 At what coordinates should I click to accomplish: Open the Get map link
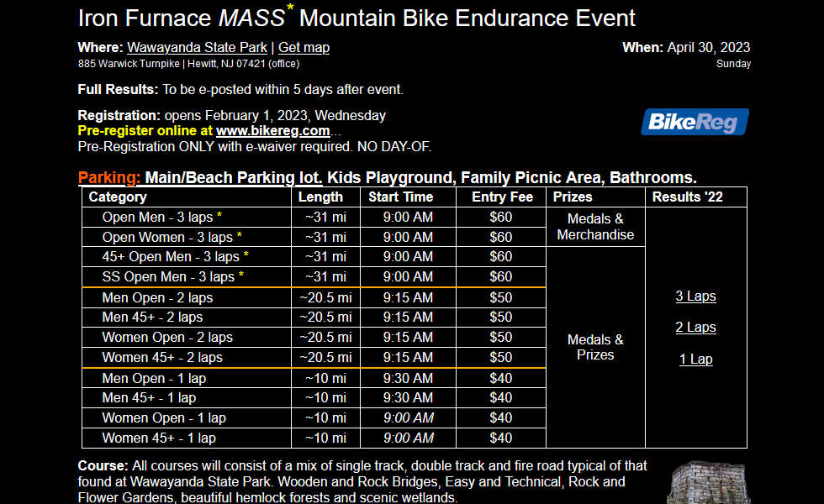304,48
